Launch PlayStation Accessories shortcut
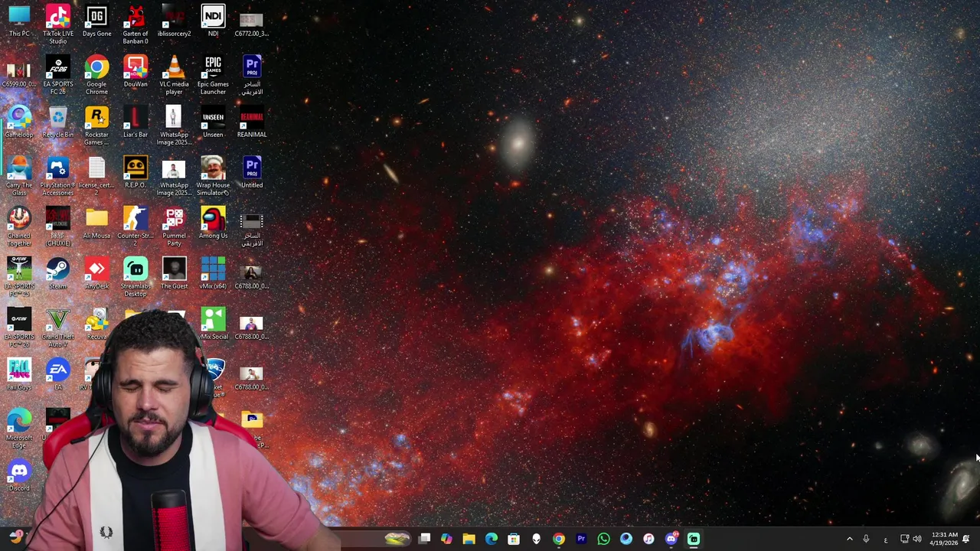Screen dimensions: 980x551 click(x=58, y=176)
